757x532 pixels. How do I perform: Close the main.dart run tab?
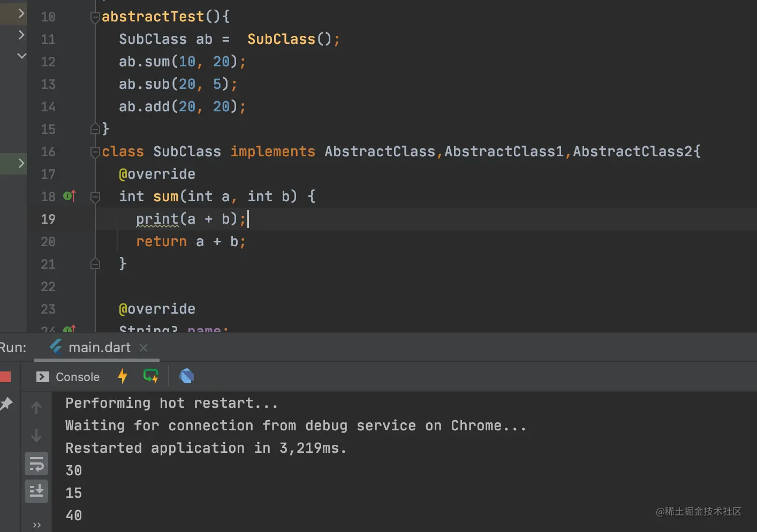143,348
